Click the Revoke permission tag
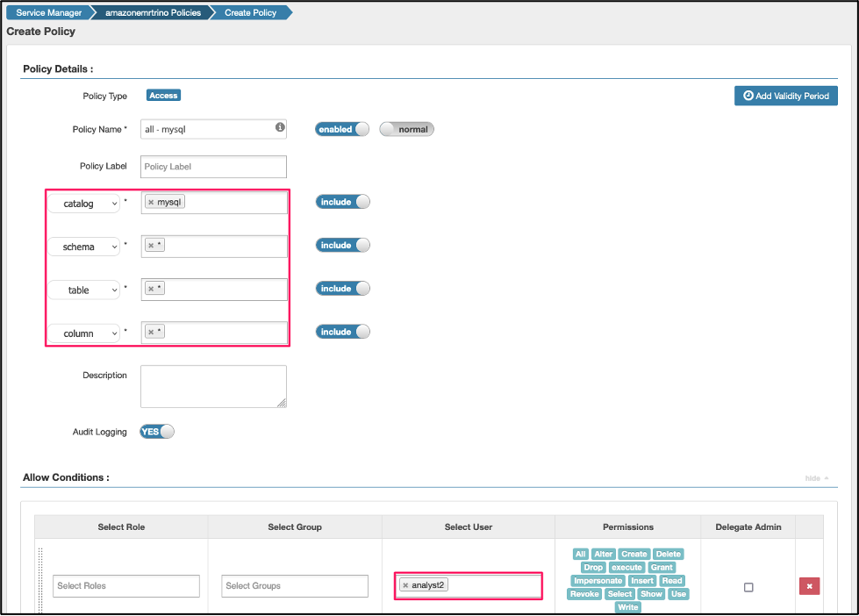This screenshot has height=616, width=859. (x=584, y=593)
